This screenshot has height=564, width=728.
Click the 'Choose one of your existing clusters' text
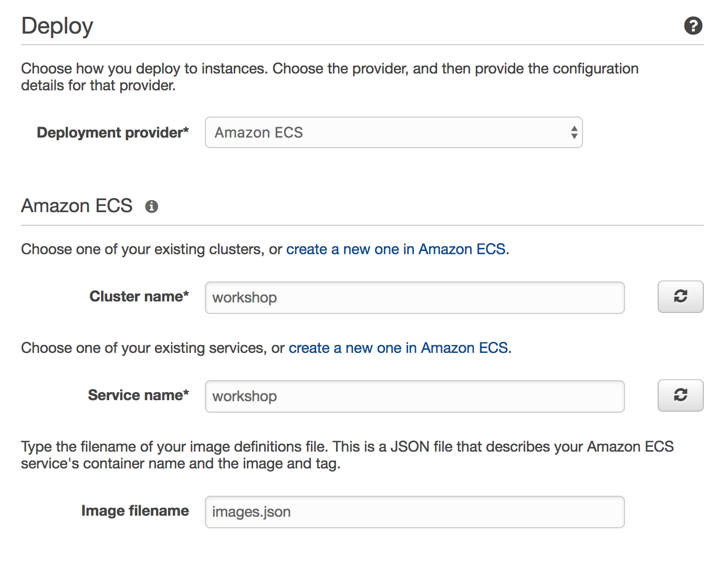tap(151, 249)
